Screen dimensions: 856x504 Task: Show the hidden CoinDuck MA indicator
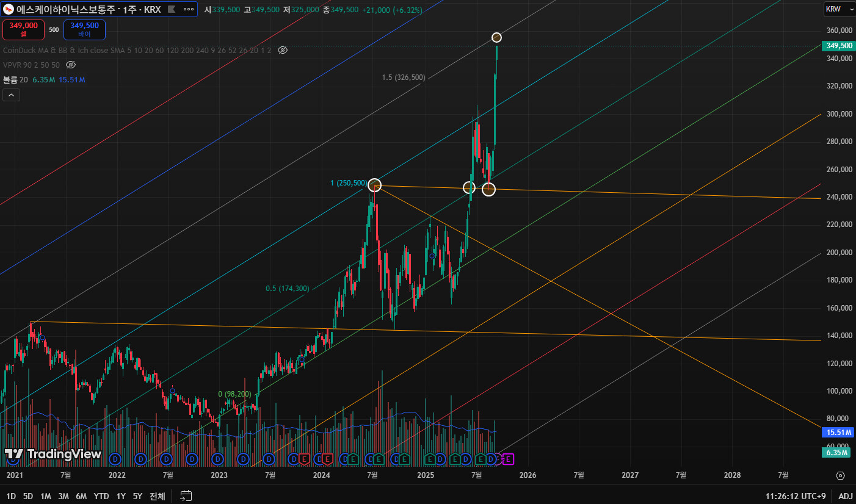point(282,50)
